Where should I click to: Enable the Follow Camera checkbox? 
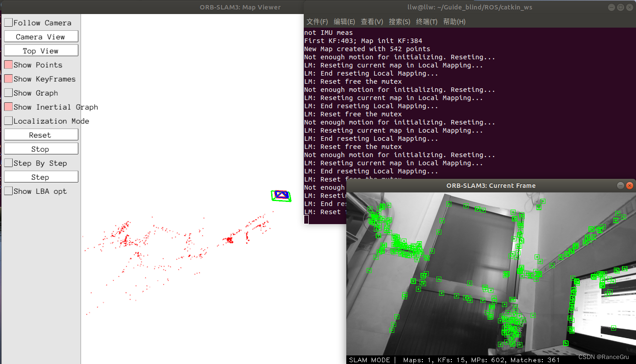[x=9, y=23]
